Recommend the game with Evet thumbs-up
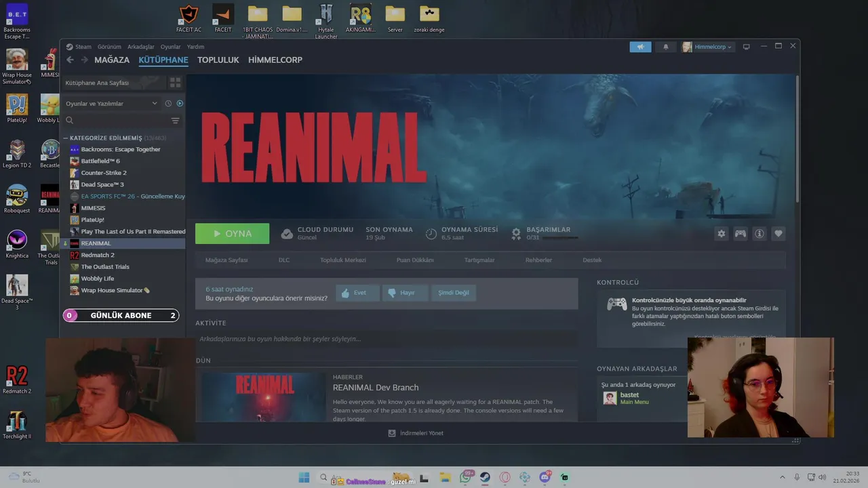This screenshot has height=488, width=868. point(357,293)
